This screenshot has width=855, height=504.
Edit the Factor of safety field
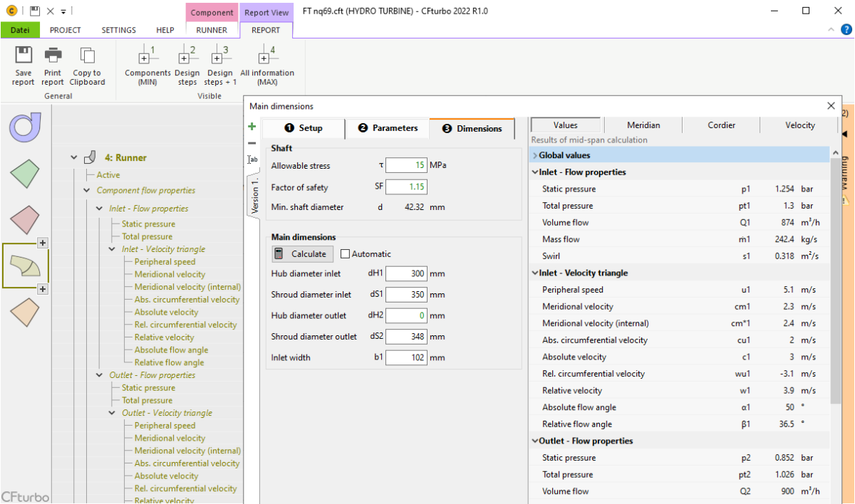tap(406, 187)
